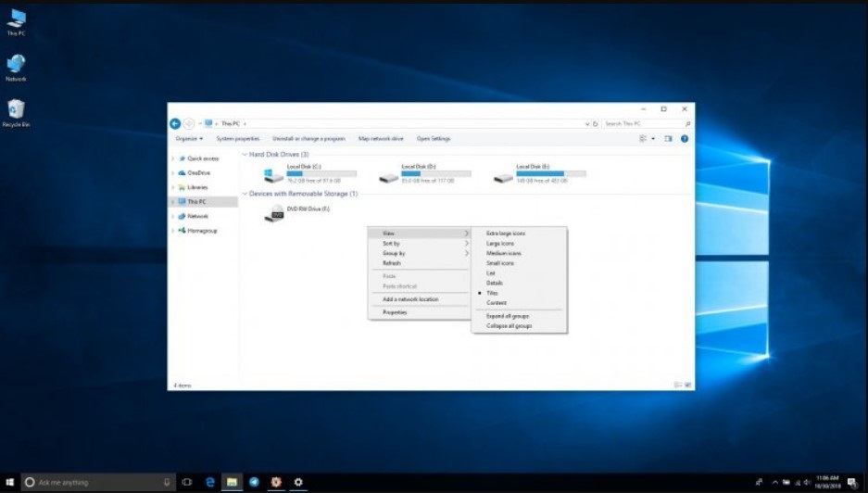
Task: Click the search magnifier in Explorer
Action: click(687, 123)
